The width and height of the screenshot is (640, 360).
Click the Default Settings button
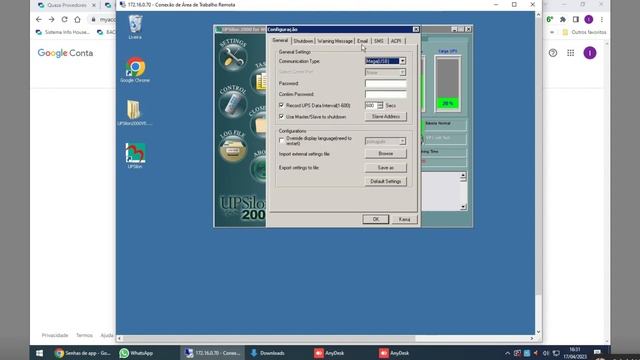386,181
